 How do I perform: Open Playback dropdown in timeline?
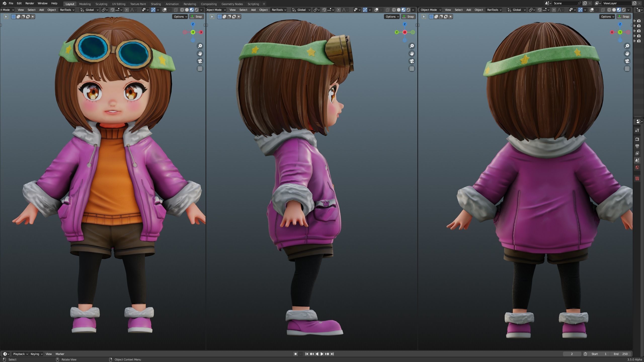pos(20,354)
